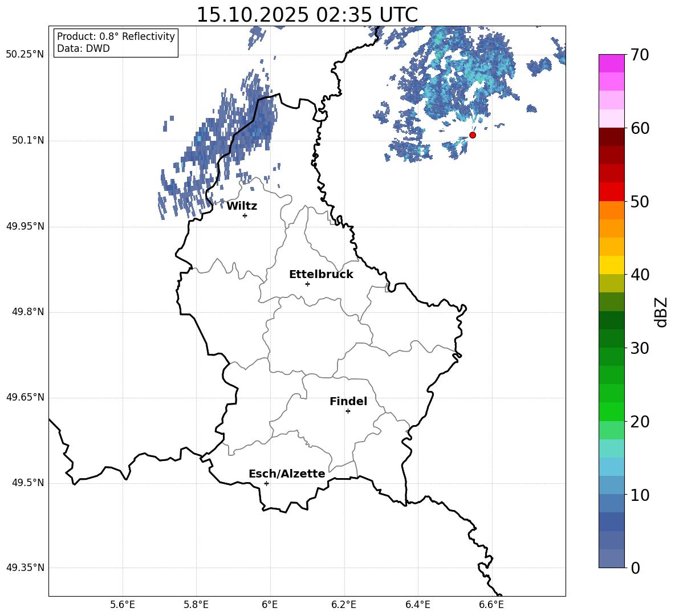
Task: Click the colorbar value 0
Action: (x=635, y=568)
